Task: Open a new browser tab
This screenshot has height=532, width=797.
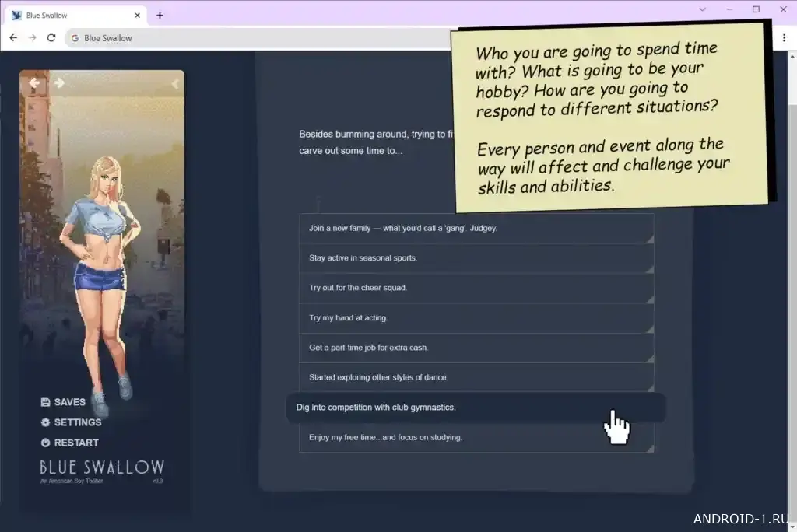Action: click(160, 15)
